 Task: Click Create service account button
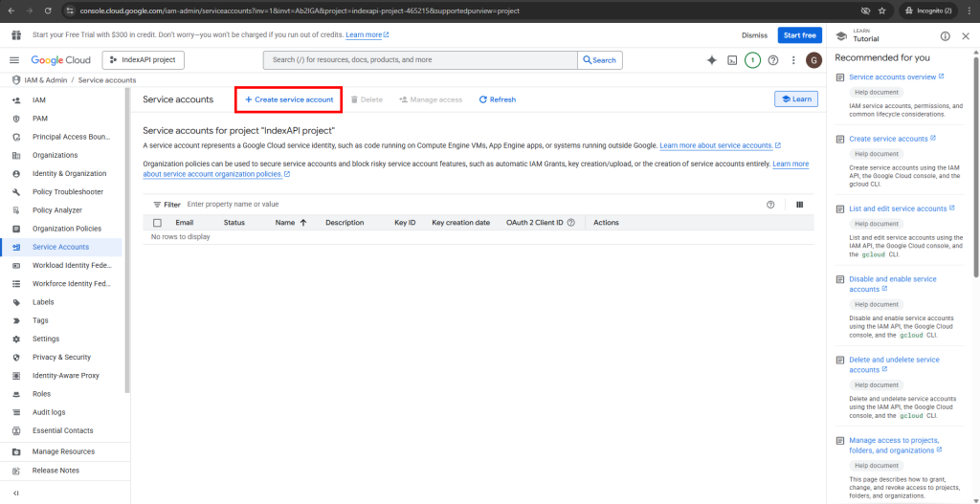(289, 99)
